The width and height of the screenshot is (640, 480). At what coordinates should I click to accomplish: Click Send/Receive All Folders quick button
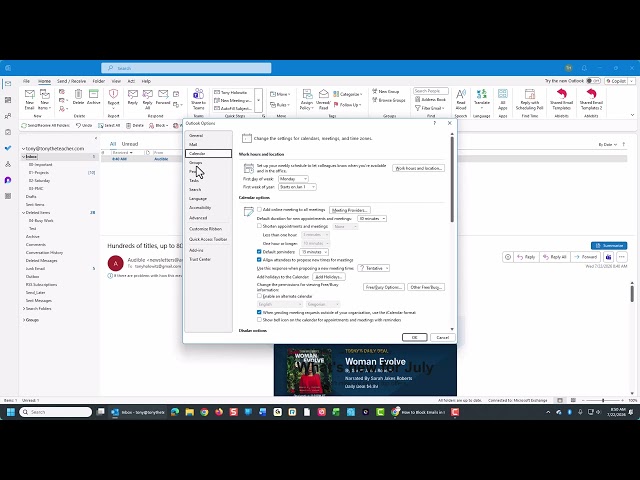click(x=45, y=125)
